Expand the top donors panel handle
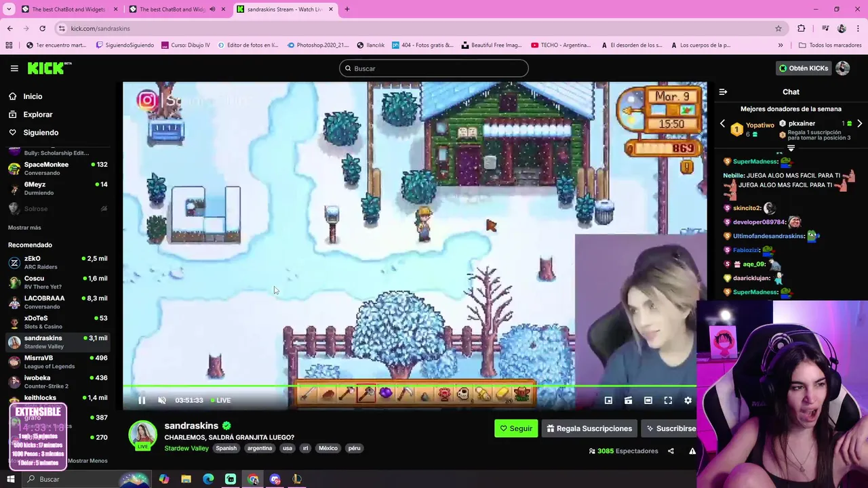The width and height of the screenshot is (868, 488). click(791, 148)
